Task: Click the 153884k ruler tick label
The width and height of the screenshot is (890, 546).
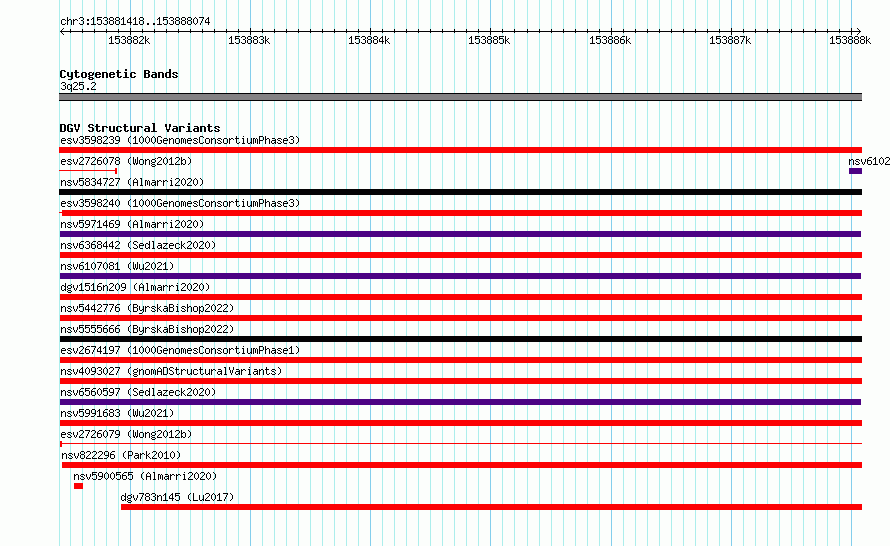Action: pyautogui.click(x=369, y=40)
